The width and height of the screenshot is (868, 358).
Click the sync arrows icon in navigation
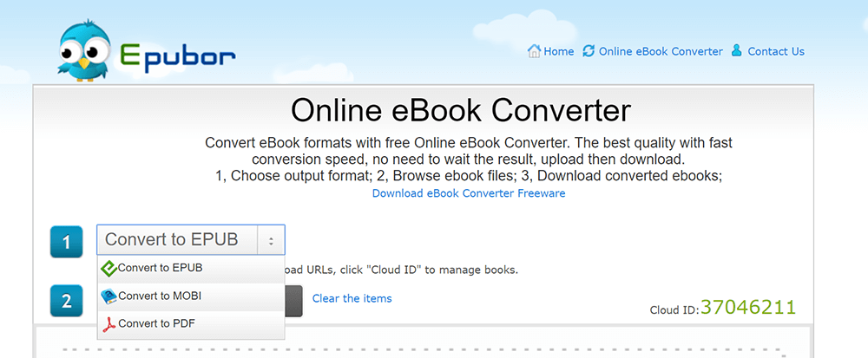coord(589,51)
